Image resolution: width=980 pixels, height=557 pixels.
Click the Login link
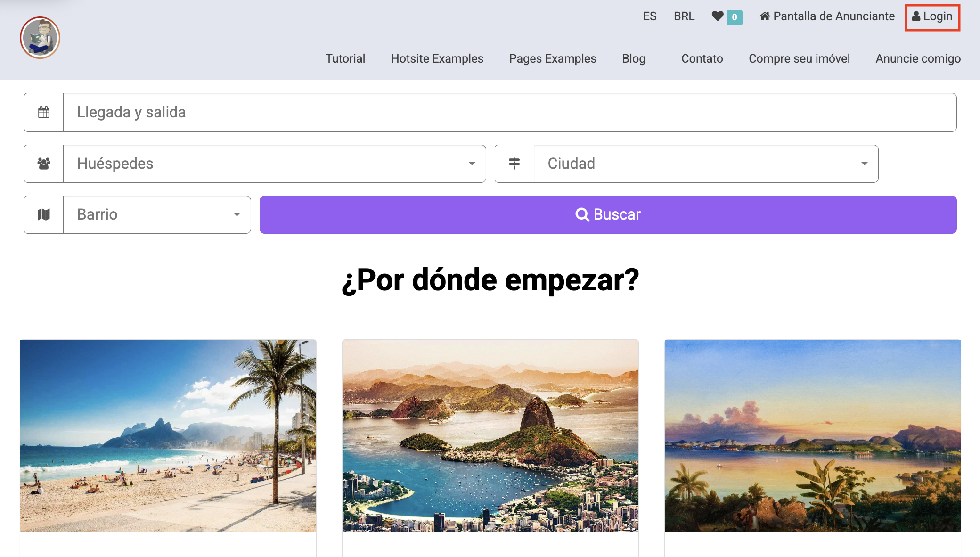pos(932,17)
